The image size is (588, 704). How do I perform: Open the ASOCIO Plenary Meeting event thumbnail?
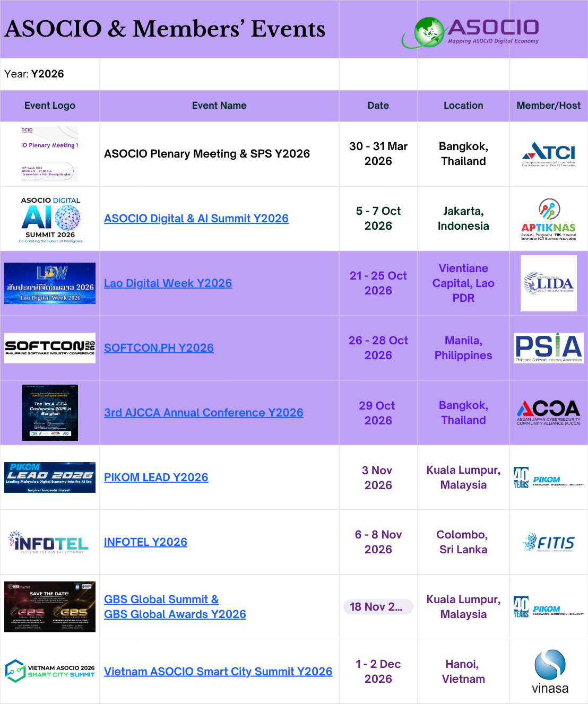[50, 154]
